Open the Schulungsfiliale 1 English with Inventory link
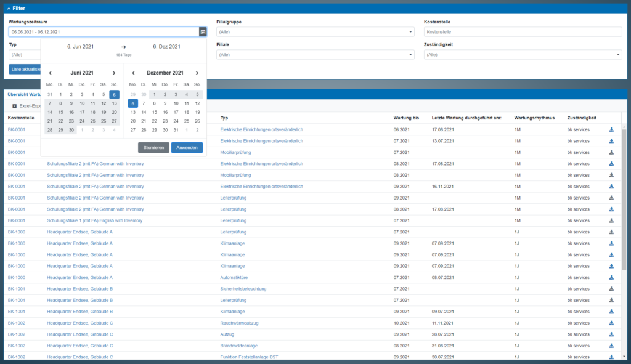The height and width of the screenshot is (364, 631). click(94, 220)
